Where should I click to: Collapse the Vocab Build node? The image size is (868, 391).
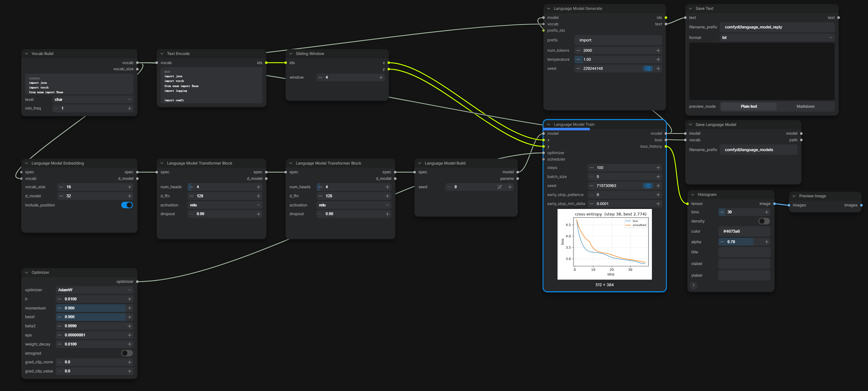tap(27, 54)
